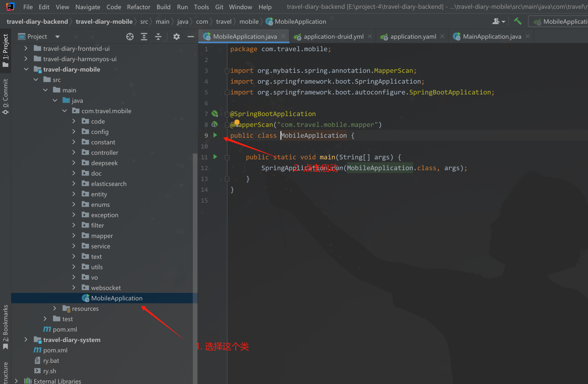Click gutter icon on line 8
Screen dimensions: 588x384
[x=214, y=124]
